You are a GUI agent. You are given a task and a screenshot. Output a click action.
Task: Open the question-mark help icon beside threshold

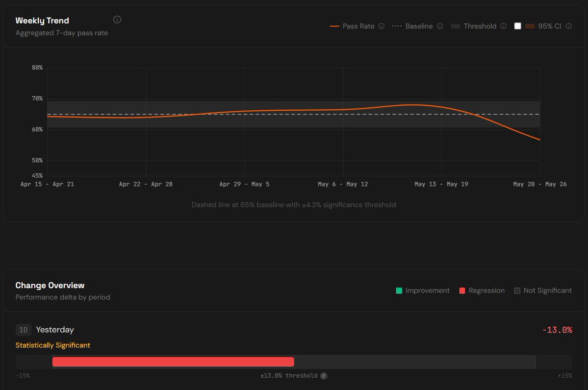(x=324, y=376)
